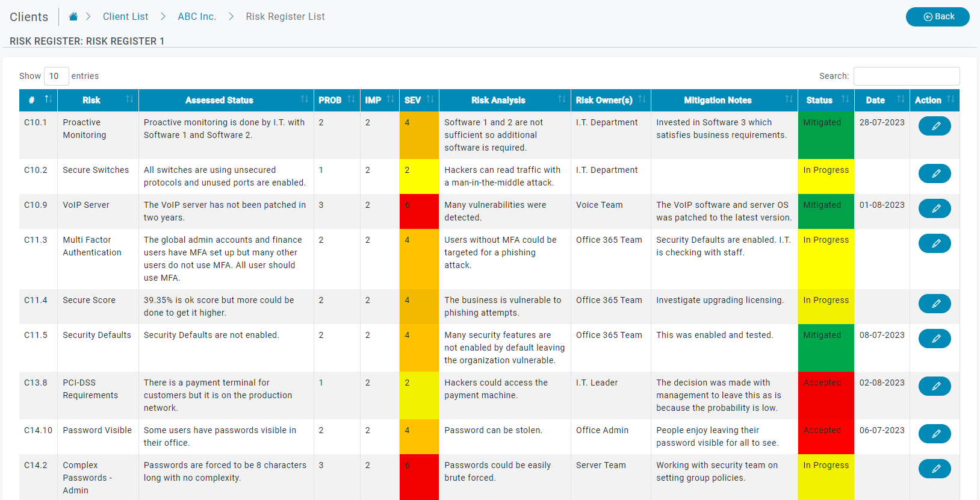The image size is (980, 500).
Task: Click the home icon in breadcrumb
Action: [x=73, y=17]
